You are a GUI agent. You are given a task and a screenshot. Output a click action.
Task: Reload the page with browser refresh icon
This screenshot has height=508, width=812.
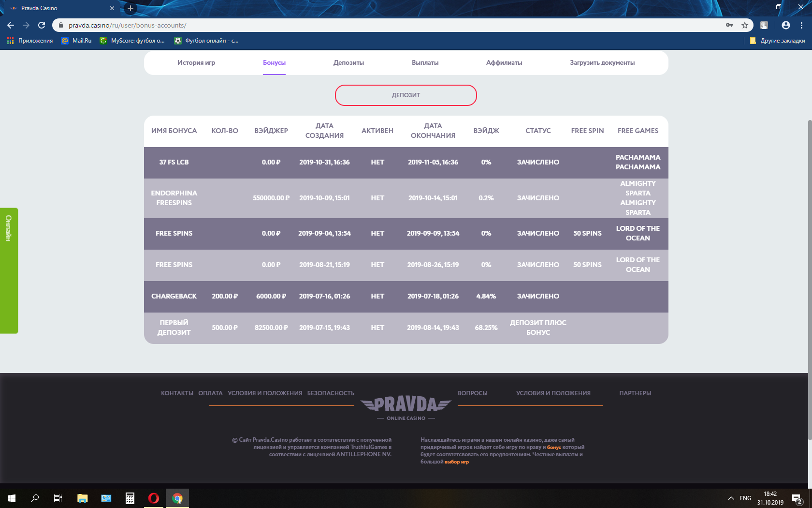(42, 25)
